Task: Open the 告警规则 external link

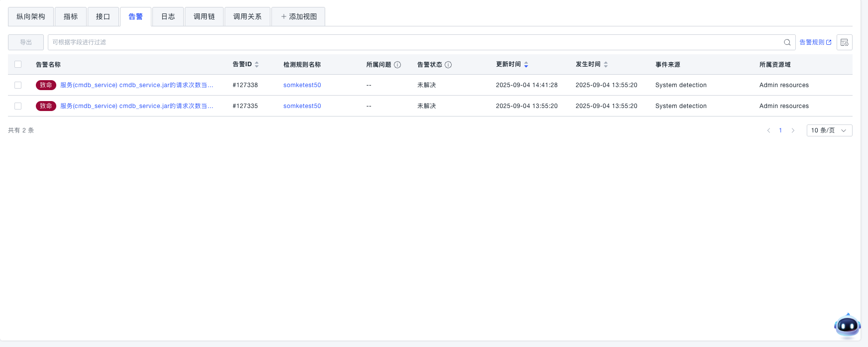Action: pyautogui.click(x=815, y=42)
